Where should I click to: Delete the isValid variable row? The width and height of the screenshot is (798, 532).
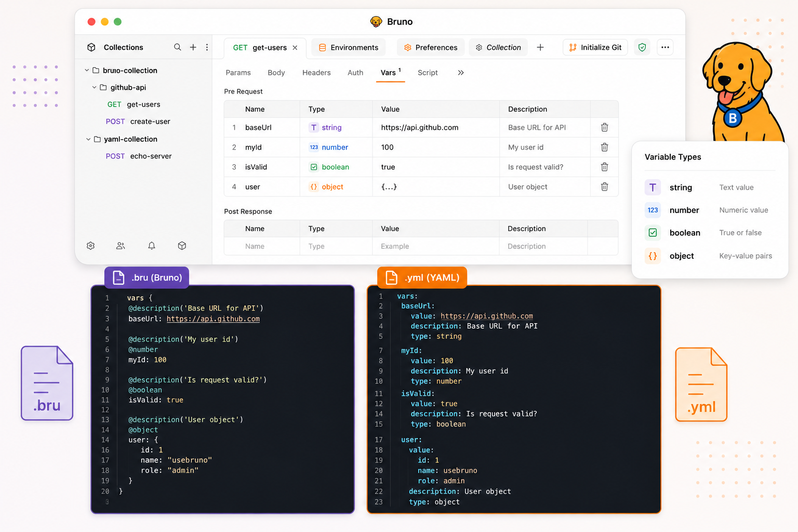tap(605, 167)
